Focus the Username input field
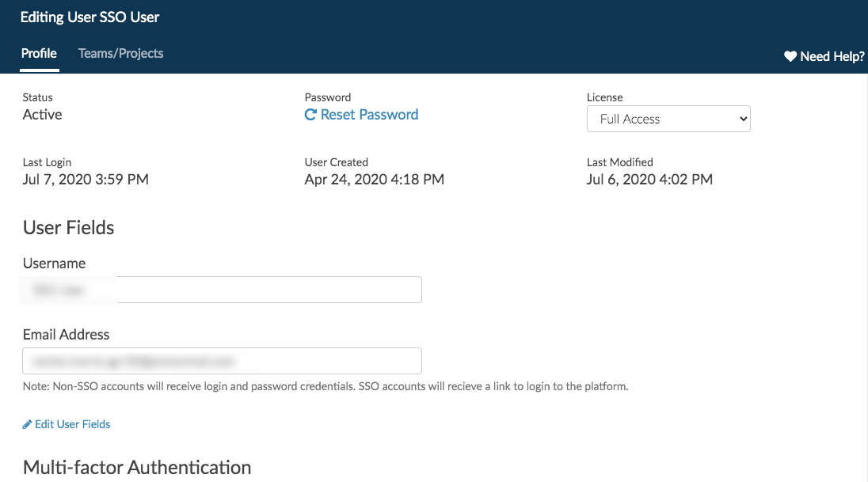 222,290
